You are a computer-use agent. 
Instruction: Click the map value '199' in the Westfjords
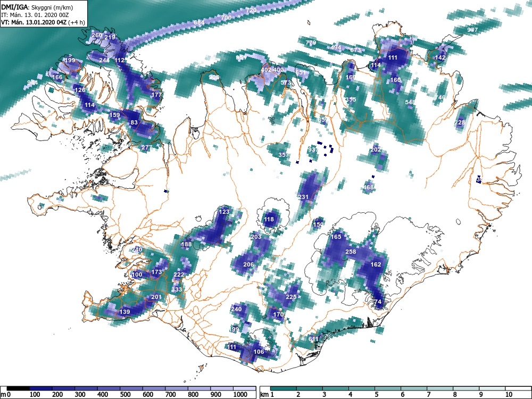(x=70, y=61)
